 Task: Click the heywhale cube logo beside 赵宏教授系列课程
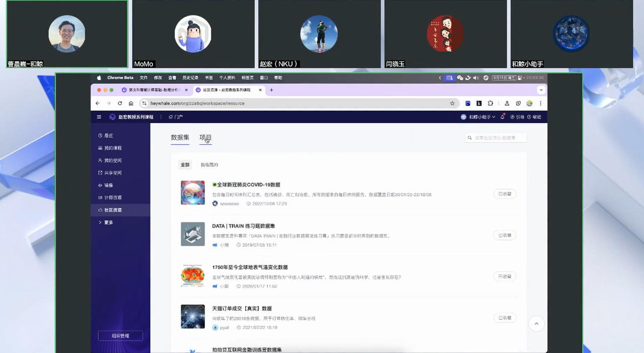click(x=112, y=117)
